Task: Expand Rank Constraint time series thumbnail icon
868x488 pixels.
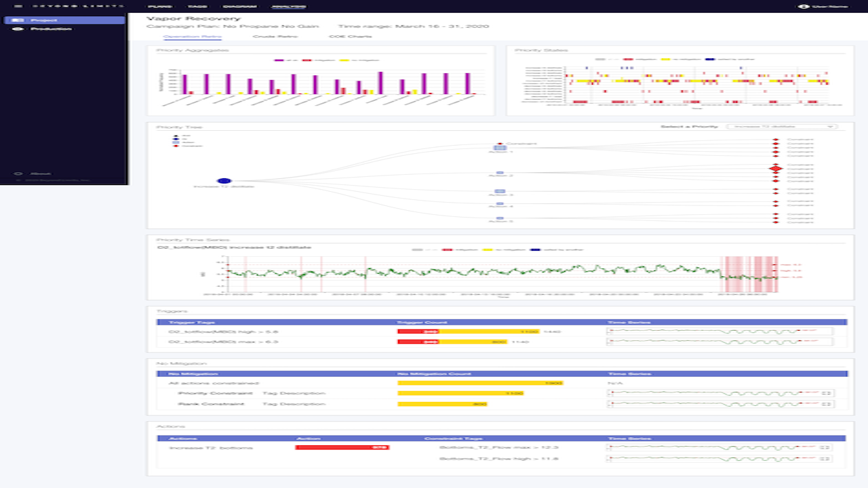Action: [x=826, y=404]
